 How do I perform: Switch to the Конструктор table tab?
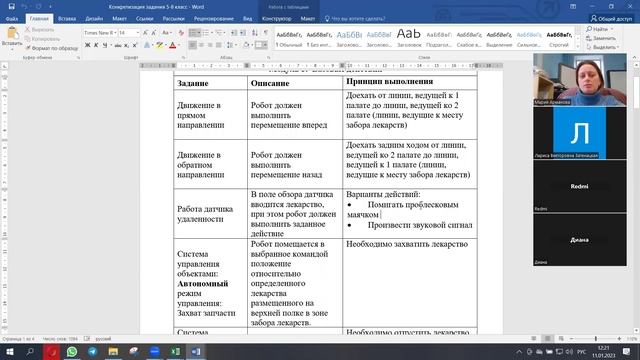click(x=276, y=18)
